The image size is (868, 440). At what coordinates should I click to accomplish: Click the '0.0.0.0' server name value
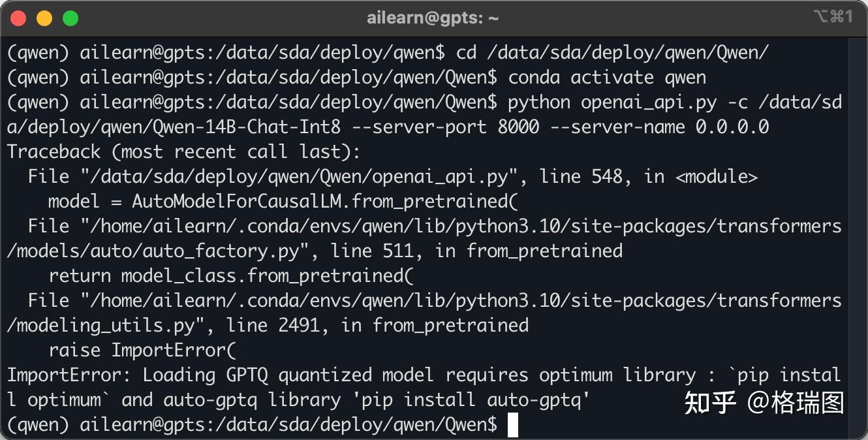pyautogui.click(x=732, y=127)
